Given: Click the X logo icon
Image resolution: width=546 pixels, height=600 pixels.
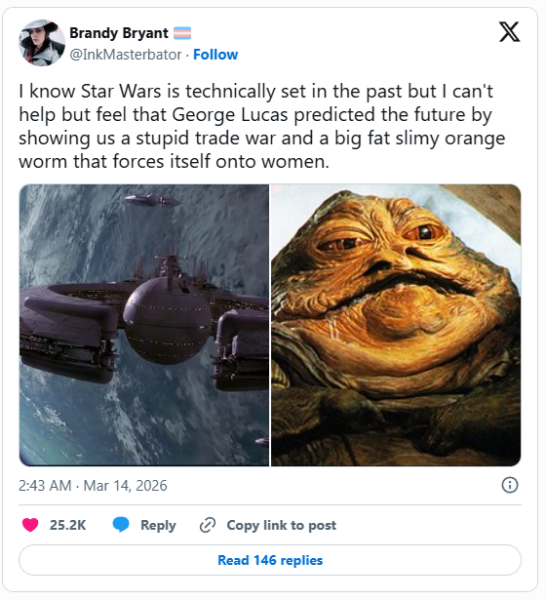Looking at the screenshot, I should (x=509, y=31).
